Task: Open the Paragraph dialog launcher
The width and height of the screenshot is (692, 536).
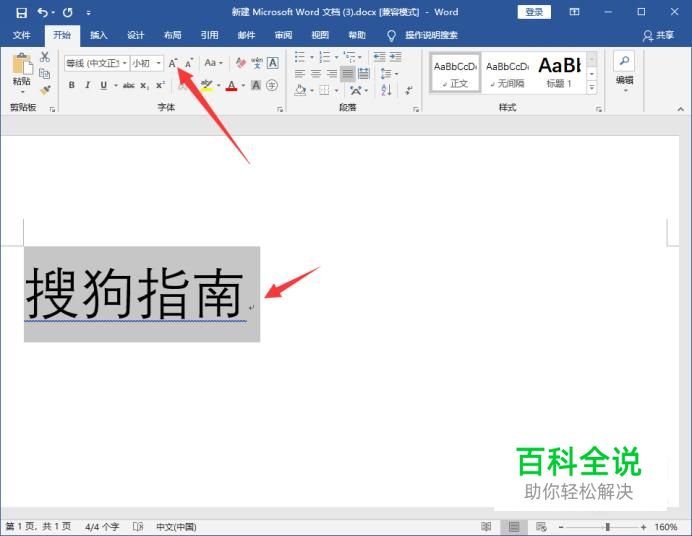Action: point(416,109)
